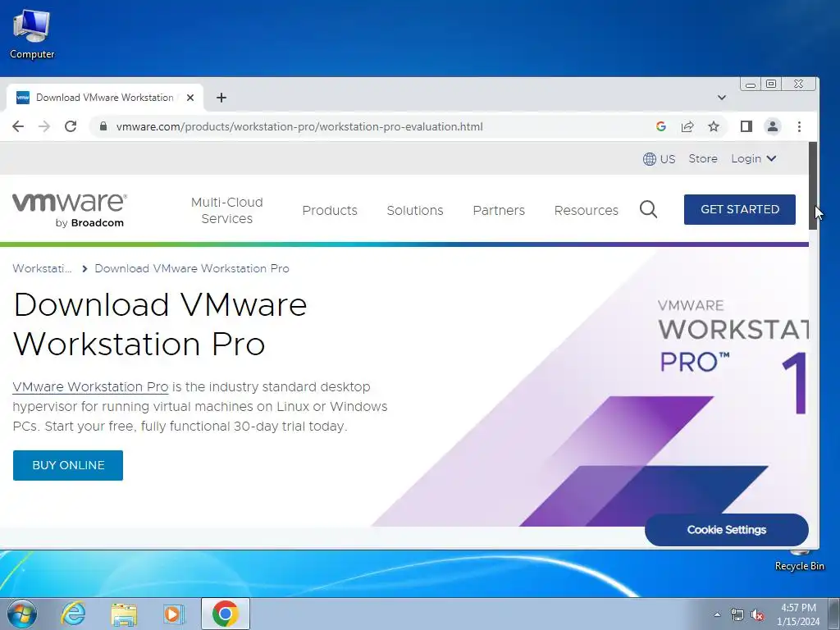Screen dimensions: 840x630
Task: Click the muted volume tray icon
Action: (x=757, y=614)
